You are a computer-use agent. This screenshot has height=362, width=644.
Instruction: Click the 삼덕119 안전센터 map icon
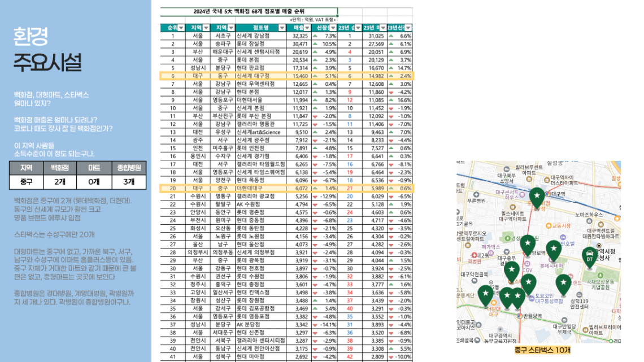click(x=579, y=295)
